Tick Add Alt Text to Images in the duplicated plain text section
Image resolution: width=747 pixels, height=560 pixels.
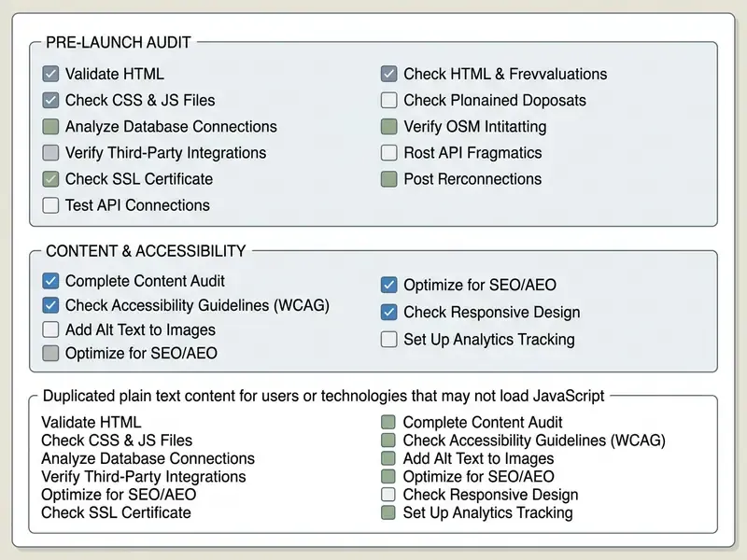click(388, 458)
